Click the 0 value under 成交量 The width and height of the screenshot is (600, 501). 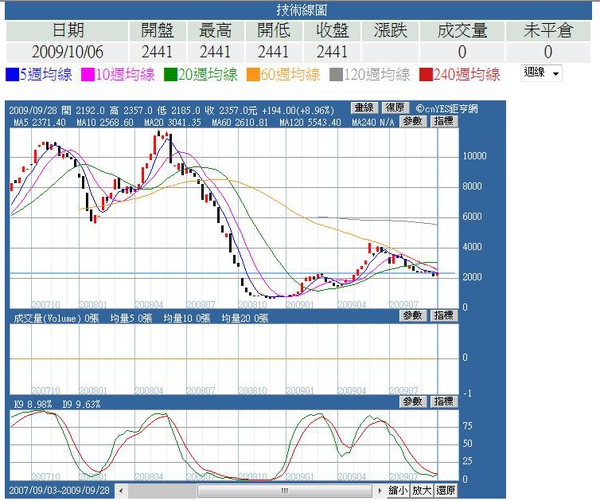point(462,52)
